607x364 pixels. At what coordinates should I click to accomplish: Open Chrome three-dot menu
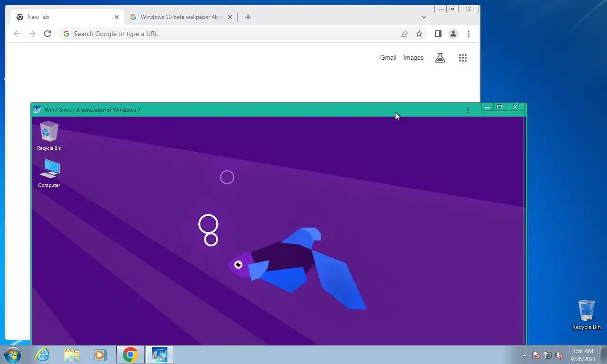coord(469,34)
